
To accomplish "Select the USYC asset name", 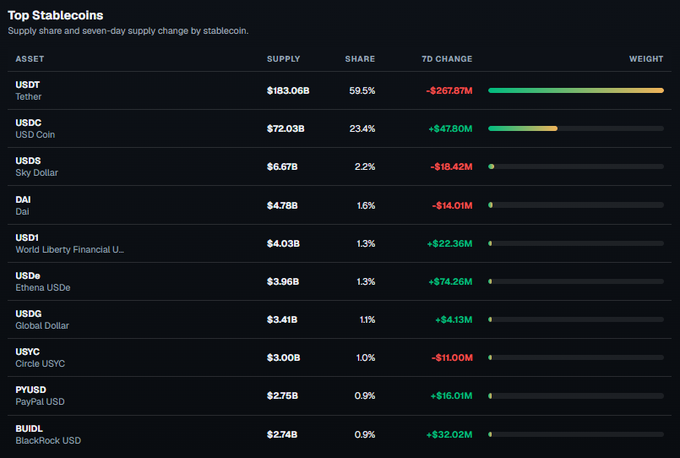I will point(28,352).
